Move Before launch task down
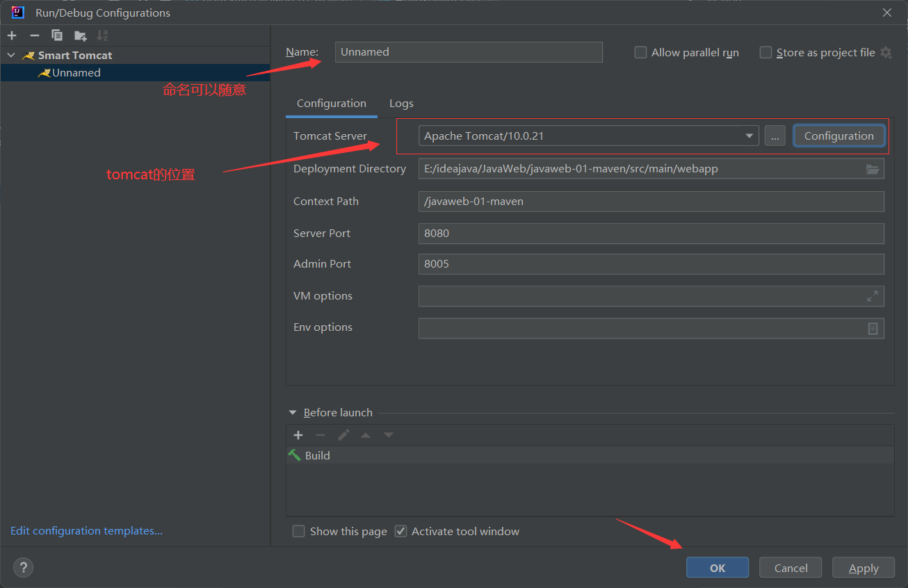The width and height of the screenshot is (908, 588). pos(389,435)
